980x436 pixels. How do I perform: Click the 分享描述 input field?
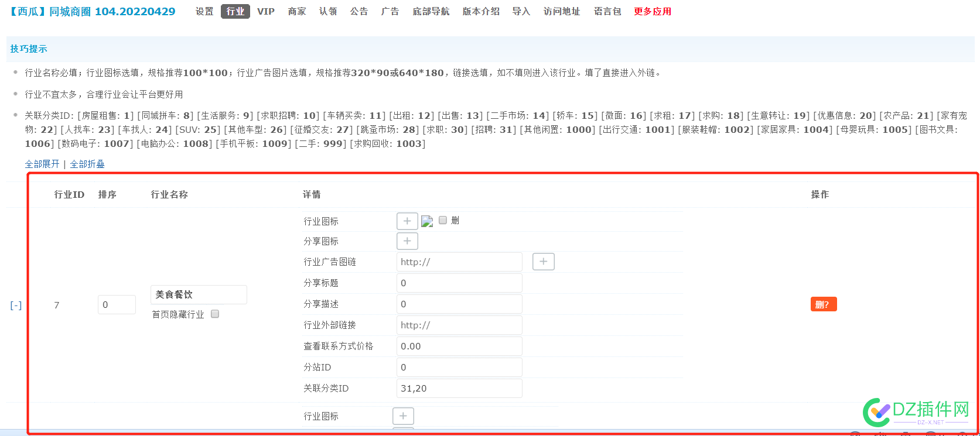click(459, 304)
